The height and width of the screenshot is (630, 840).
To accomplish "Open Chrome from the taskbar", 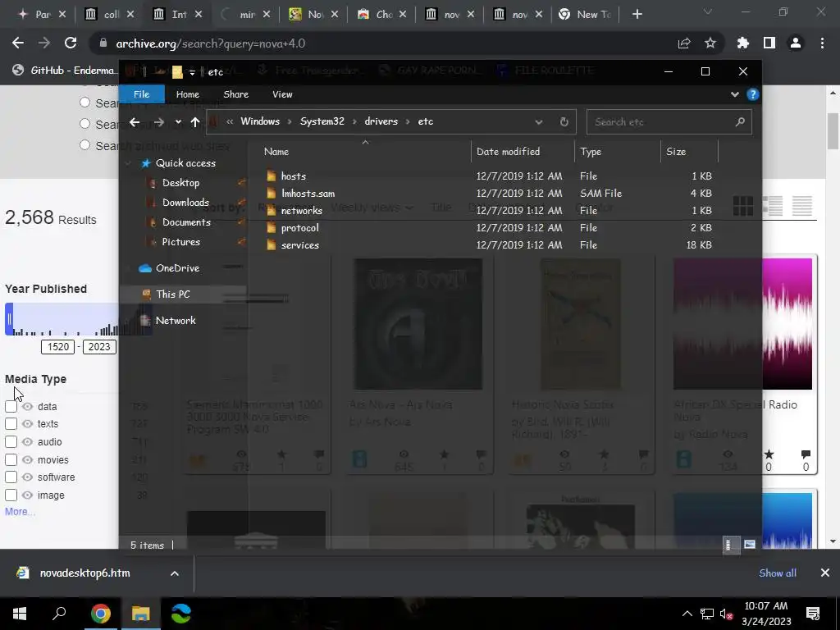I will coord(100,614).
